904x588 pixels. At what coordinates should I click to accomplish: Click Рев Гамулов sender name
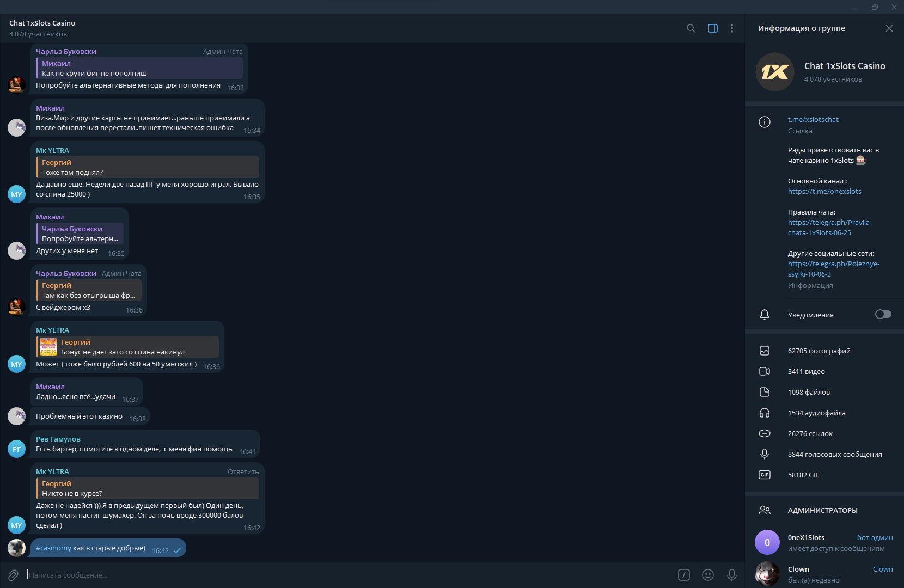pos(58,439)
